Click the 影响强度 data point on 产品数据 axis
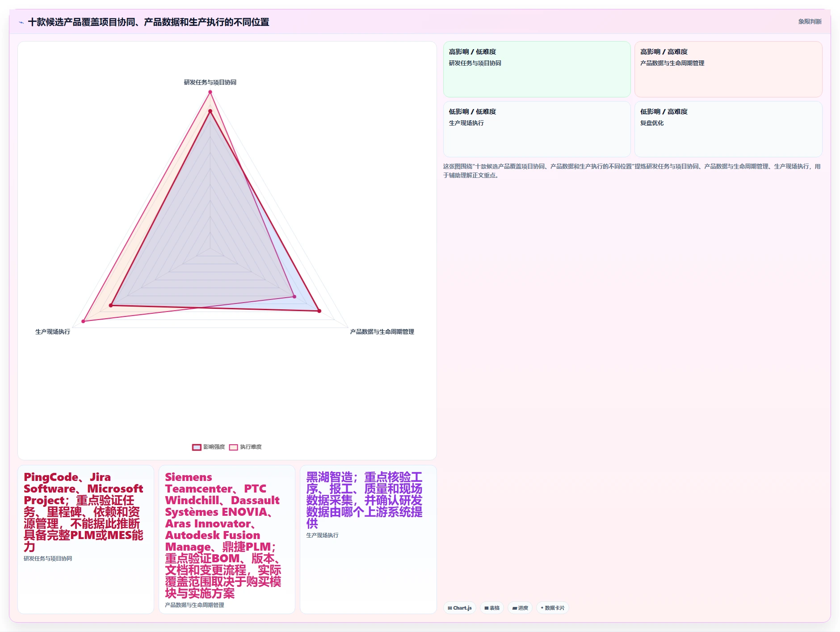This screenshot has width=840, height=632. tap(319, 311)
